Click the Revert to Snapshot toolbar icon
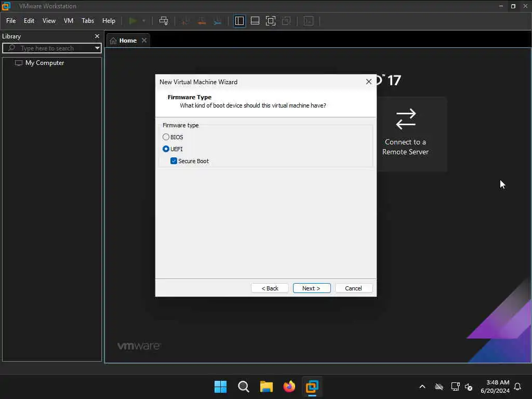 click(202, 21)
